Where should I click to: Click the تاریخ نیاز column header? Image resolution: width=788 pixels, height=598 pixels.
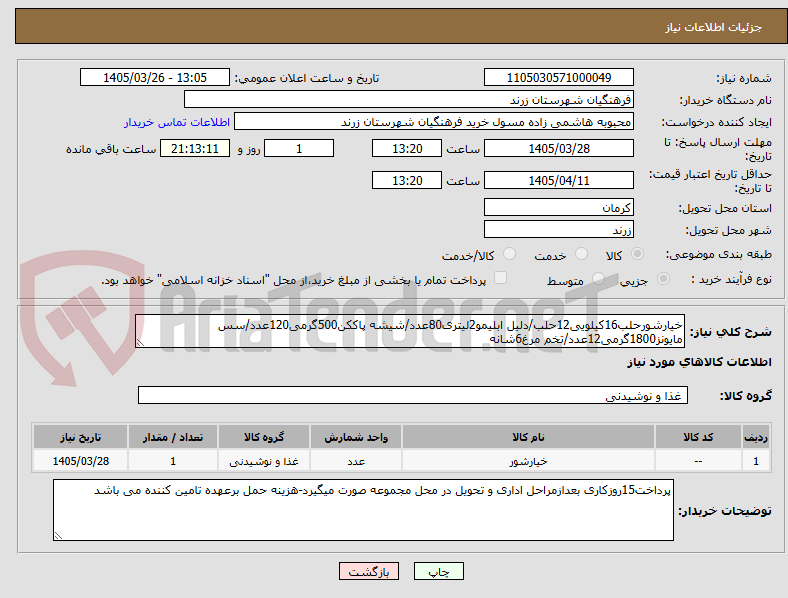click(x=80, y=437)
